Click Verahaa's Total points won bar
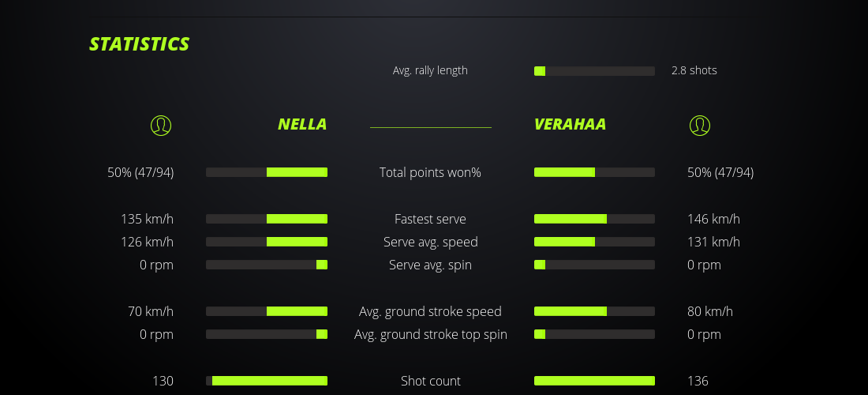Image resolution: width=868 pixels, height=395 pixels. tap(594, 172)
